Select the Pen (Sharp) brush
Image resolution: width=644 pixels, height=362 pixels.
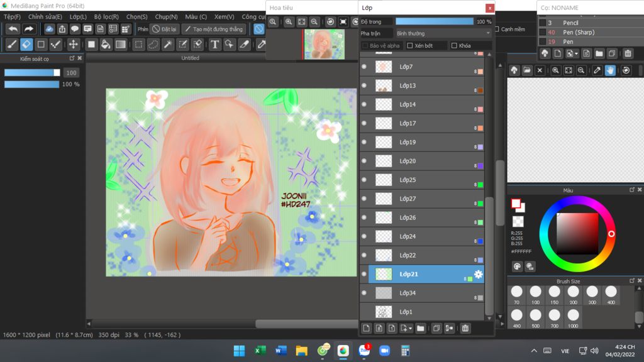click(579, 32)
